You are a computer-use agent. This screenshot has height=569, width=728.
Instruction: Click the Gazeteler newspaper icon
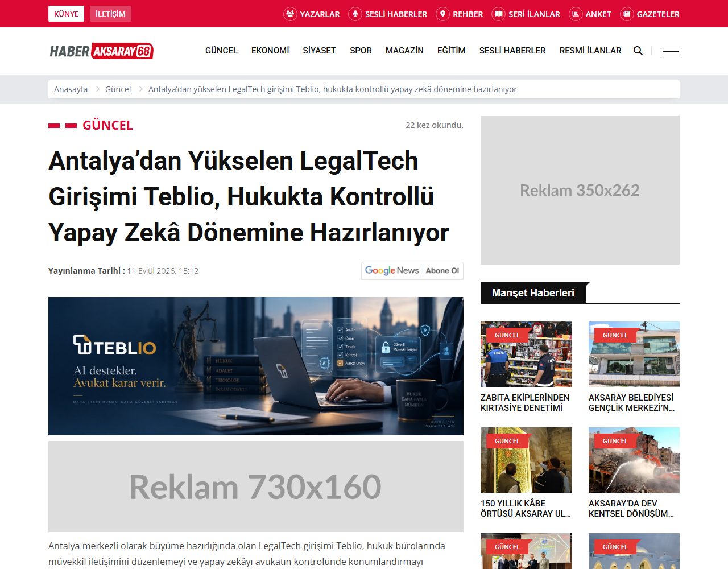[627, 14]
